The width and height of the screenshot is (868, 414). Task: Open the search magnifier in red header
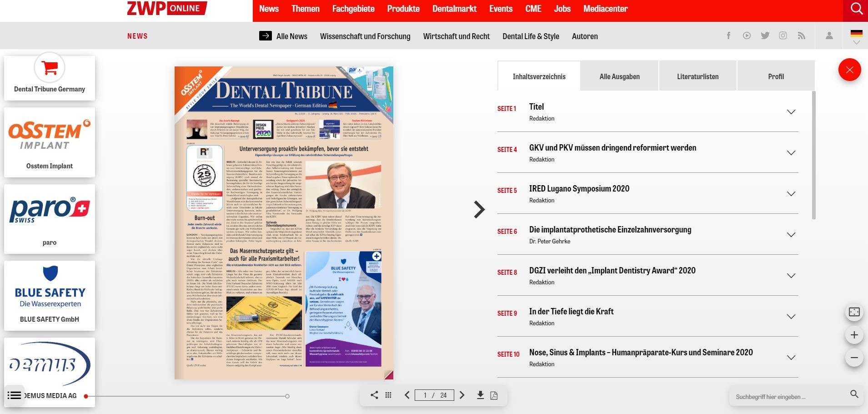[856, 9]
